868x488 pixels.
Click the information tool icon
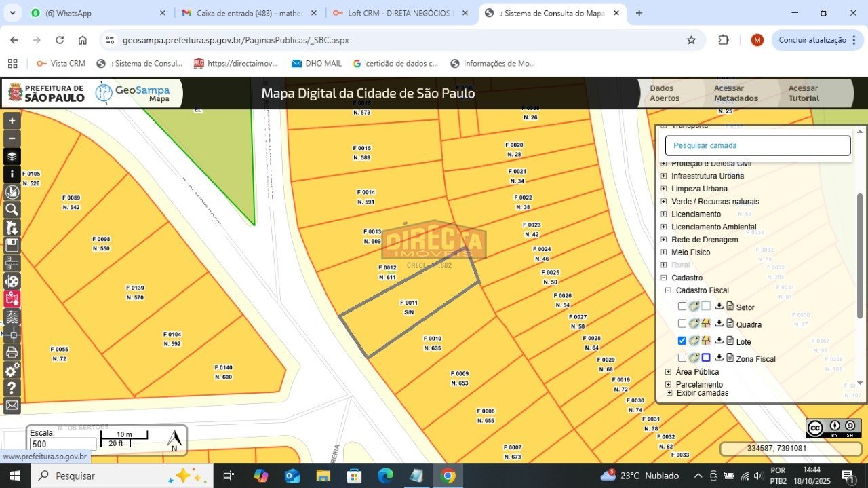tap(12, 174)
